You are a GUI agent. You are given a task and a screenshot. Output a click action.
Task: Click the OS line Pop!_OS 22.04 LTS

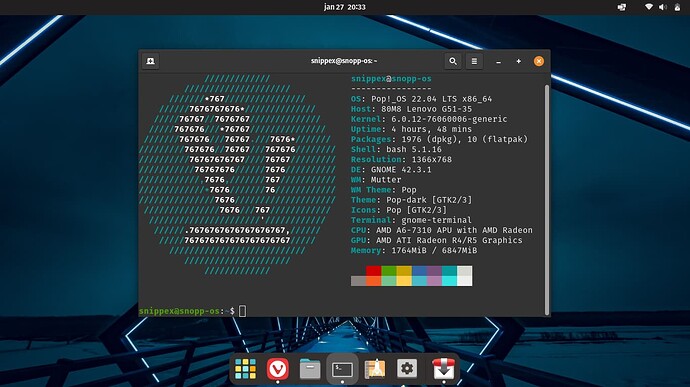[x=421, y=99]
